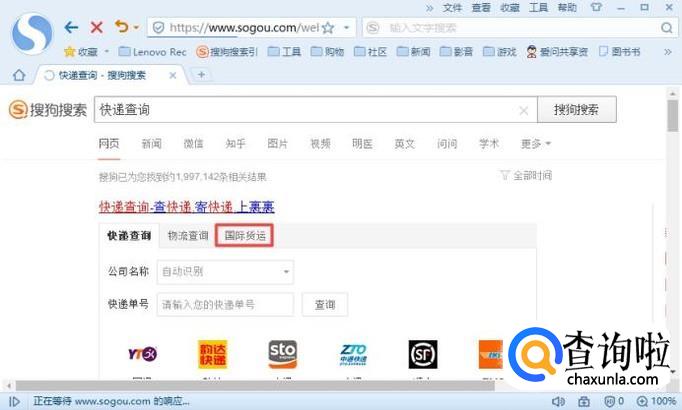
Task: Expand hidden menu items chevron at top
Action: [430, 8]
